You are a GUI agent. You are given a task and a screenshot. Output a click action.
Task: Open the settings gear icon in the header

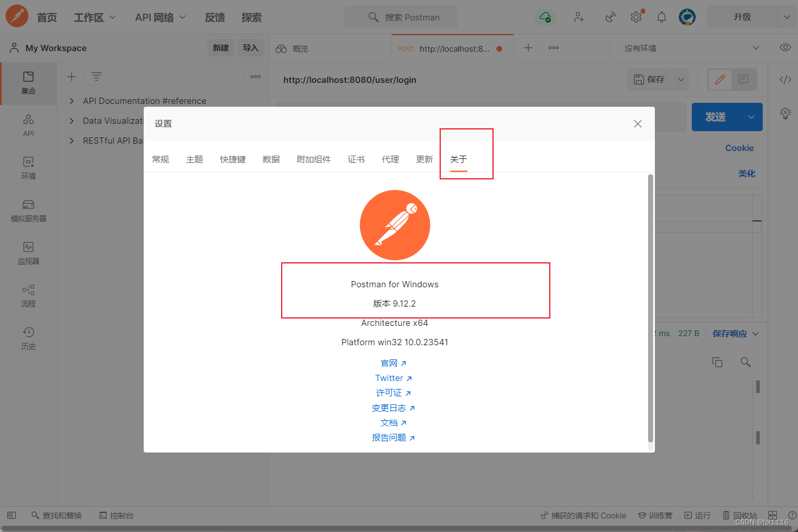click(636, 17)
